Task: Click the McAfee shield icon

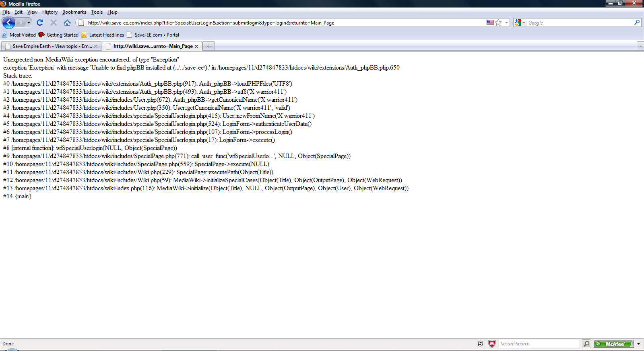Action: pyautogui.click(x=491, y=344)
